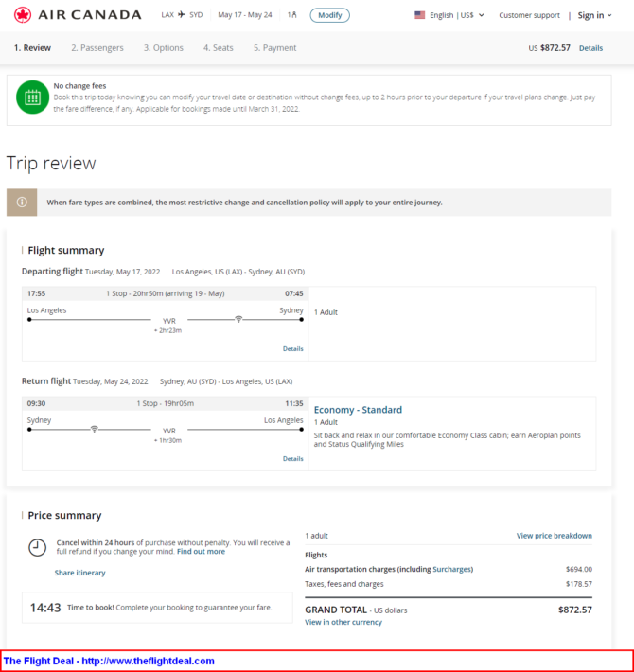Click the Wi-Fi icon on departing flight
Screen dimensions: 634x672
coord(238,319)
